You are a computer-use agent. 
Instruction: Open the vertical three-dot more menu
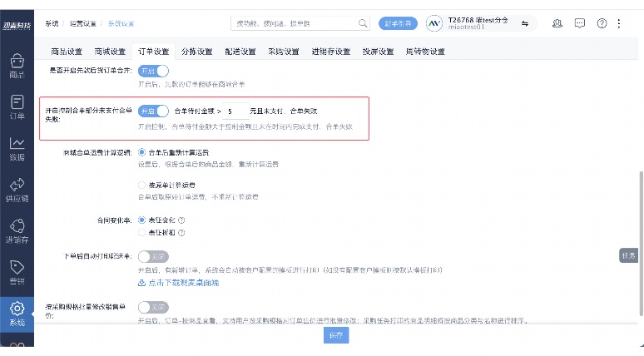618,23
